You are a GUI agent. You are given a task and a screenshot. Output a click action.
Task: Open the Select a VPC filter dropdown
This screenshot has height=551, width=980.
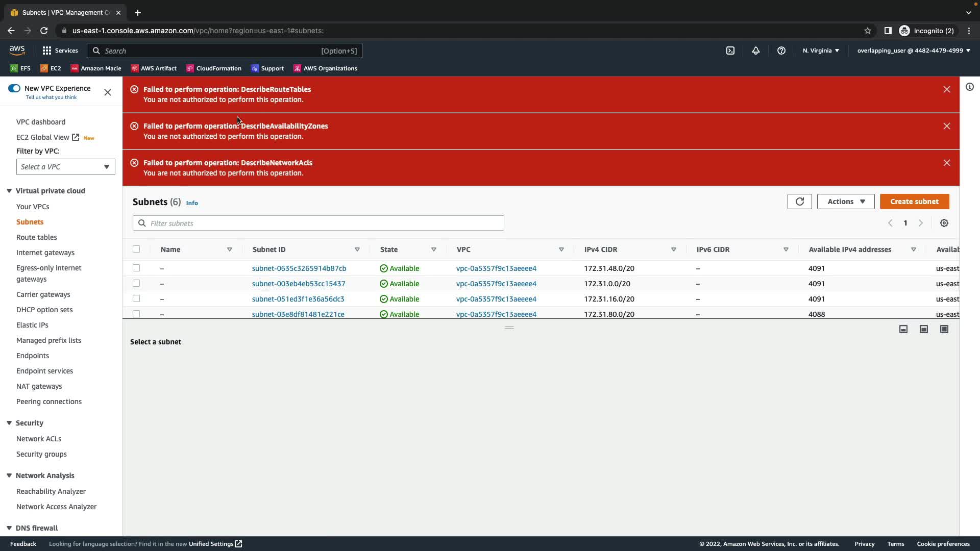[x=65, y=167]
